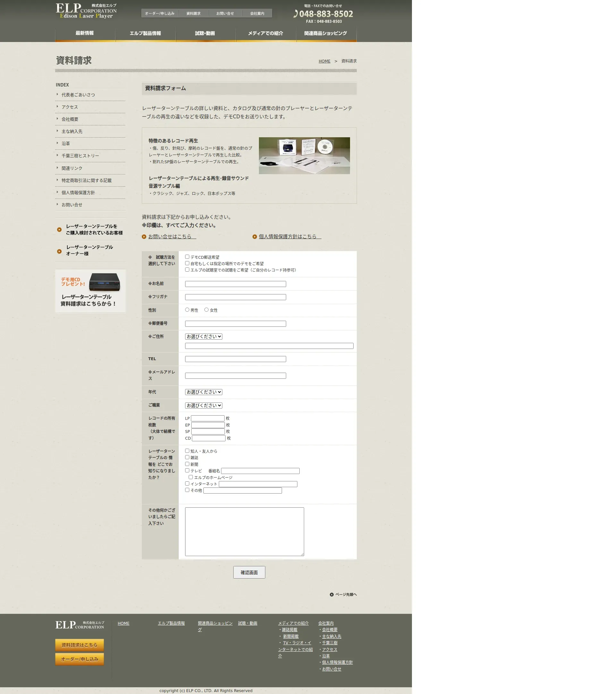Expand the 年代 dropdown

click(203, 392)
